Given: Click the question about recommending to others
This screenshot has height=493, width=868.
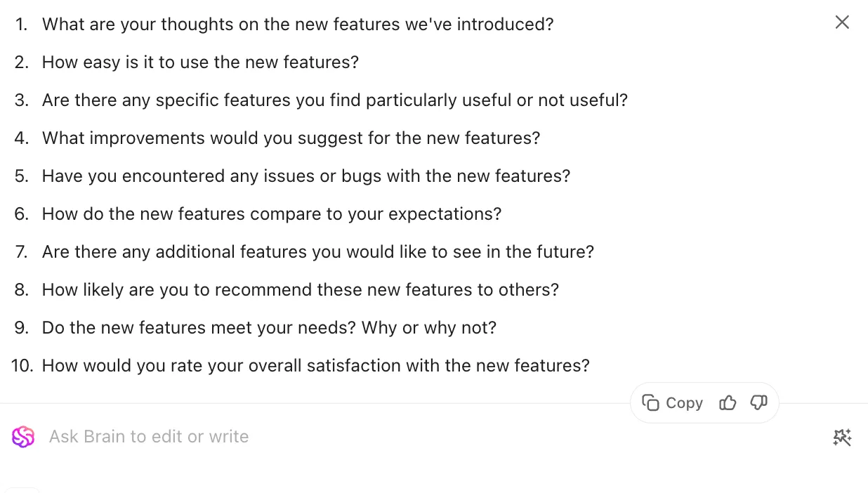Looking at the screenshot, I should [301, 289].
